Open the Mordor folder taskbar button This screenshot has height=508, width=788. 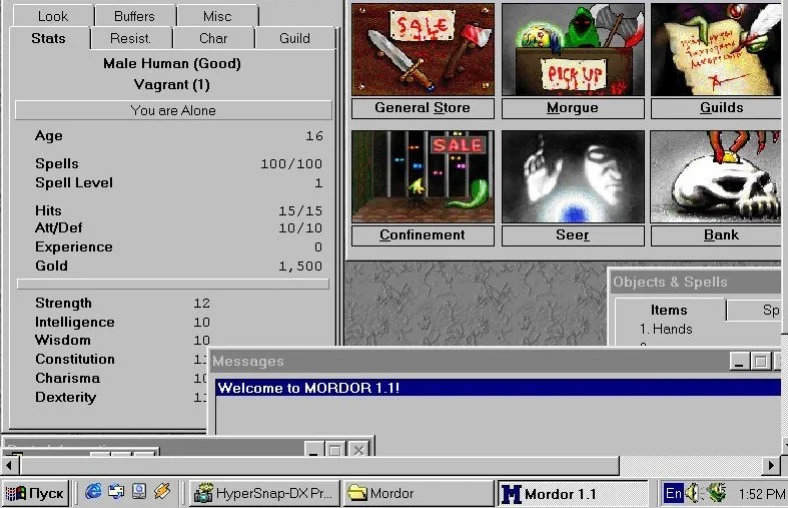pyautogui.click(x=419, y=493)
